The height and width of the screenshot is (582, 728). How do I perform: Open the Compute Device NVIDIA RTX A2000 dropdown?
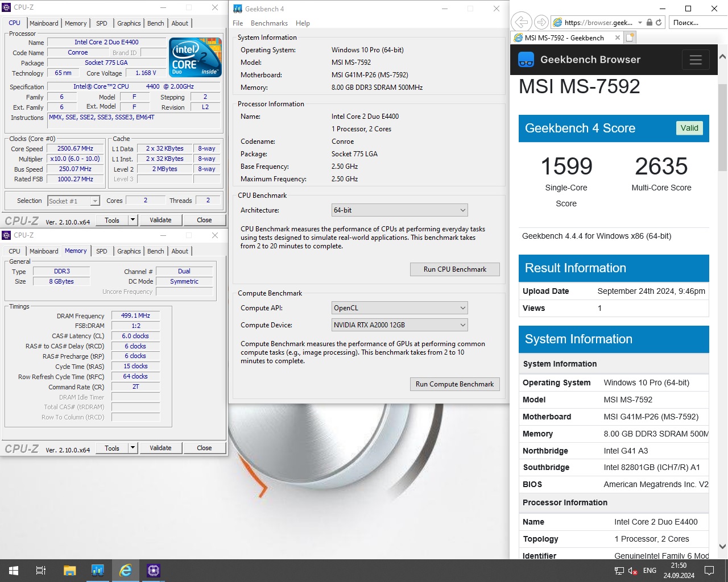[400, 325]
